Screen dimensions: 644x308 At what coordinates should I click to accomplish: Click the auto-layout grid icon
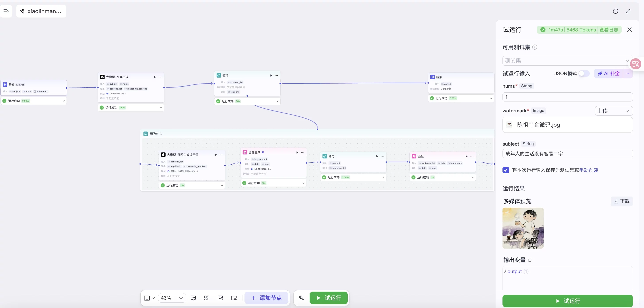coord(206,298)
